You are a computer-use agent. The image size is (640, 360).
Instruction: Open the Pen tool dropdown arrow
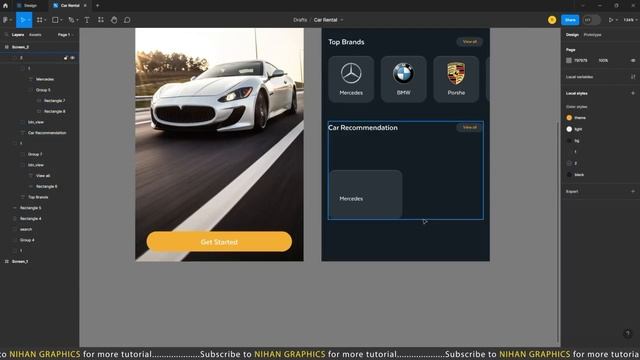click(x=77, y=20)
